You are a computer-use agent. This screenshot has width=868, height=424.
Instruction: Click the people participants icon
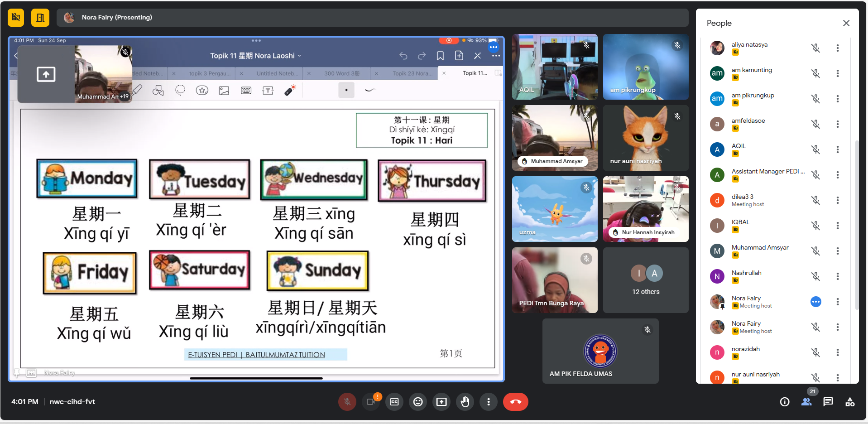806,402
